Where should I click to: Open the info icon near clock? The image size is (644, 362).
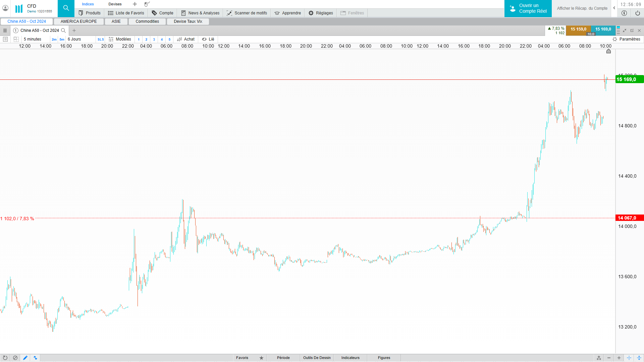click(x=624, y=13)
